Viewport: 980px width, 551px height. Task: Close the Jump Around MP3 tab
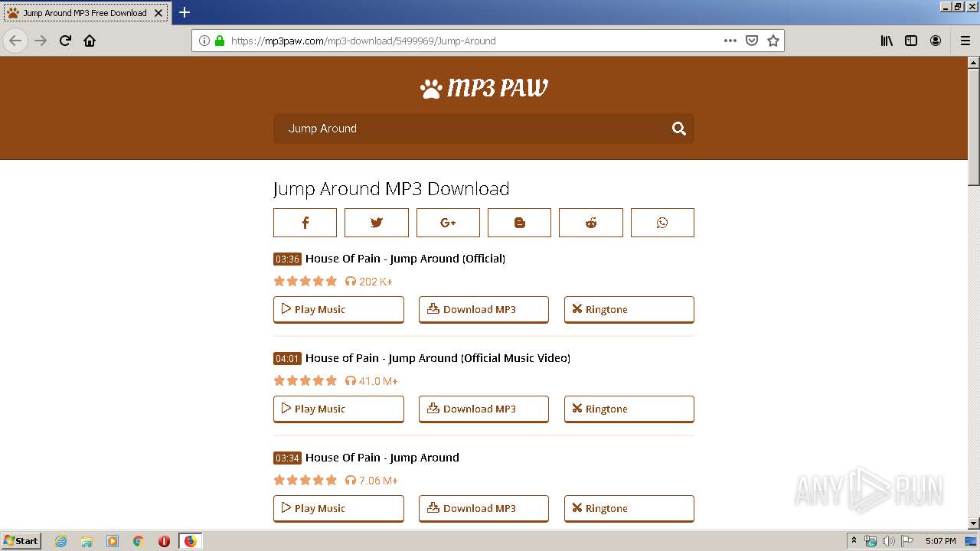(158, 13)
